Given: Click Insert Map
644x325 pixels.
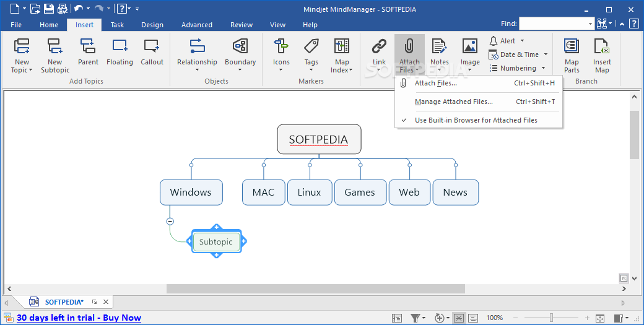Looking at the screenshot, I should [602, 55].
